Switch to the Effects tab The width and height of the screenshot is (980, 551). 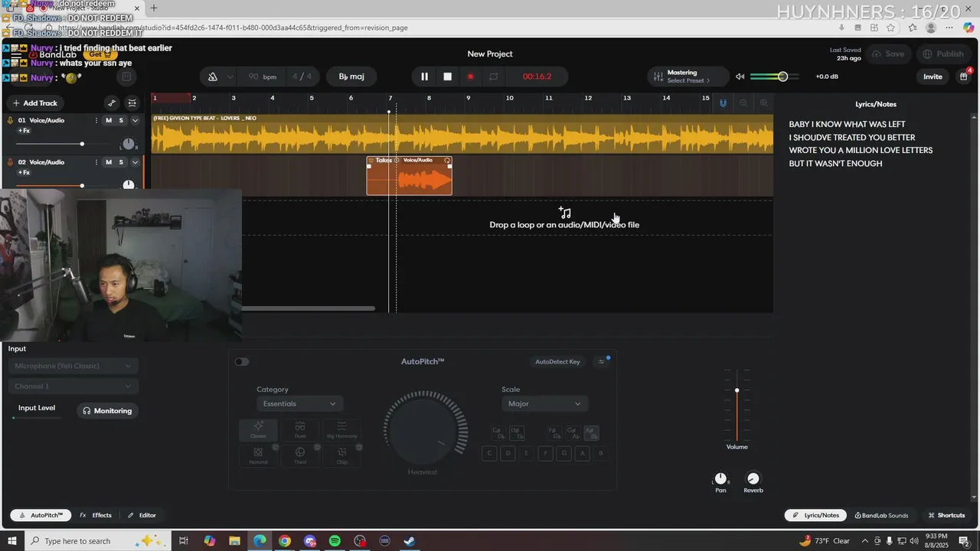pyautogui.click(x=96, y=515)
